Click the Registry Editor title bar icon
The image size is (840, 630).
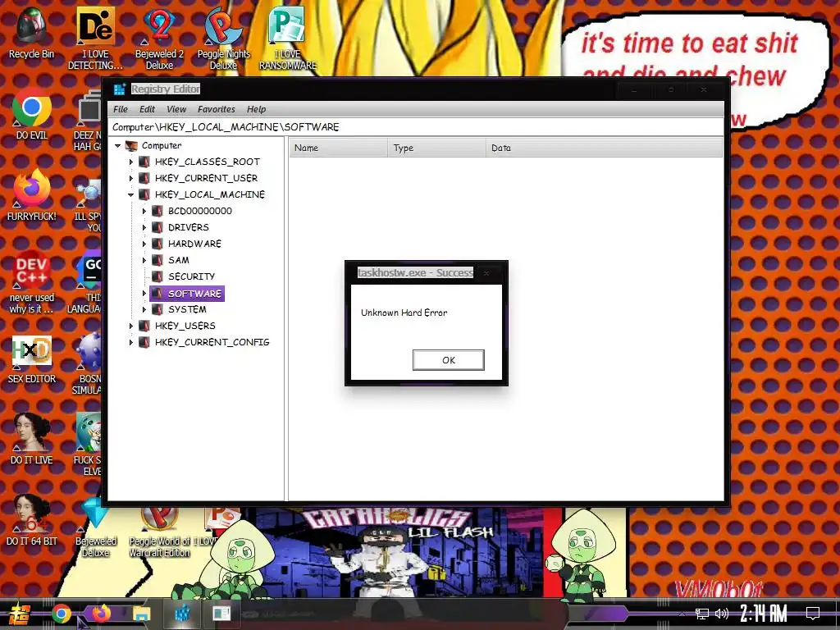coord(120,89)
